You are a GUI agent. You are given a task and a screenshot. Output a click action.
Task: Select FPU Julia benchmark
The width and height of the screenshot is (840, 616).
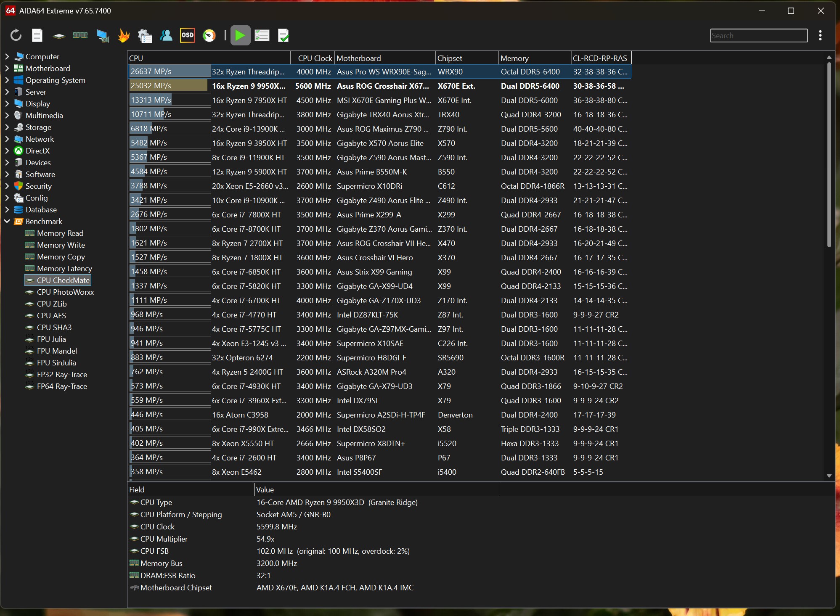tap(51, 339)
